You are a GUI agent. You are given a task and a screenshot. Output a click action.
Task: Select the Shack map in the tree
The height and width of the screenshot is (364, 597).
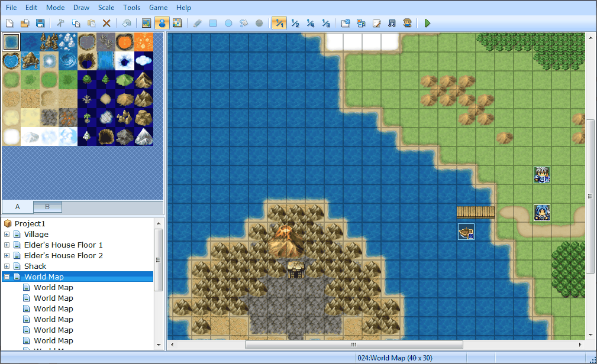click(x=35, y=266)
